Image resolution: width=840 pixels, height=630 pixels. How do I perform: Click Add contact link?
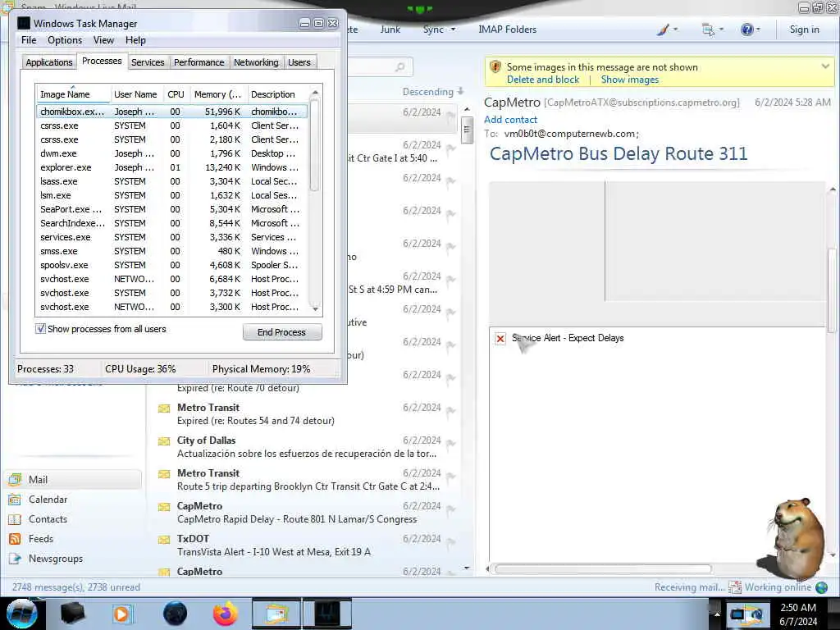pos(510,120)
